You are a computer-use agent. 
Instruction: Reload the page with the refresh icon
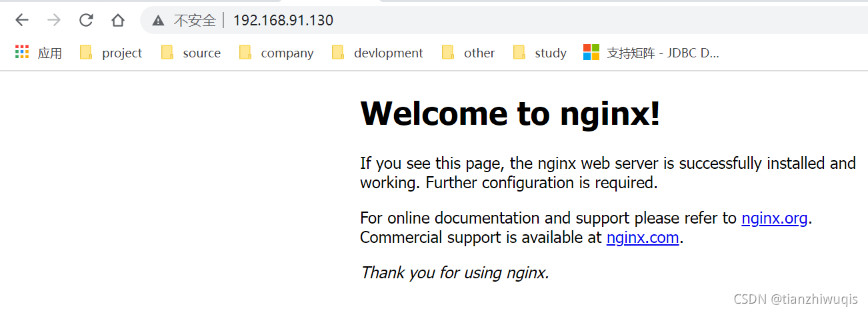point(86,20)
